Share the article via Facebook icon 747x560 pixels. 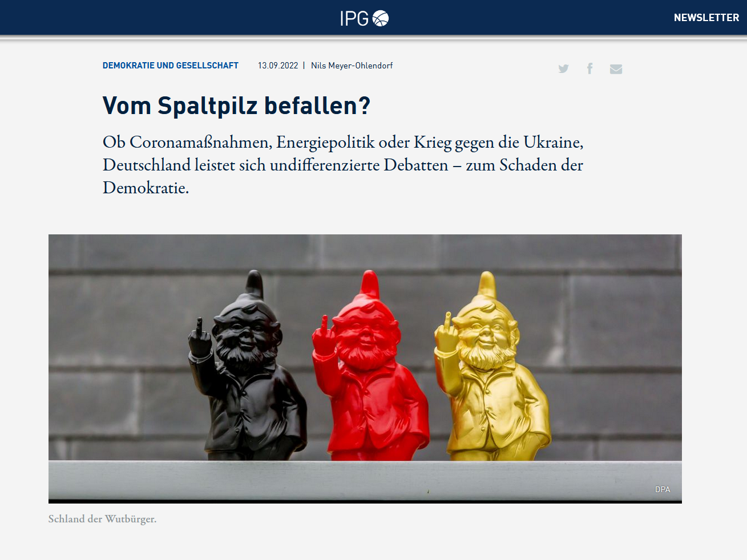(x=589, y=69)
